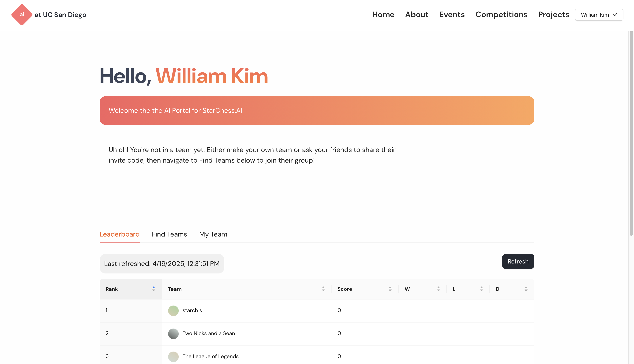This screenshot has height=364, width=634.
Task: Click the page vertical scrollbar
Action: [631, 133]
